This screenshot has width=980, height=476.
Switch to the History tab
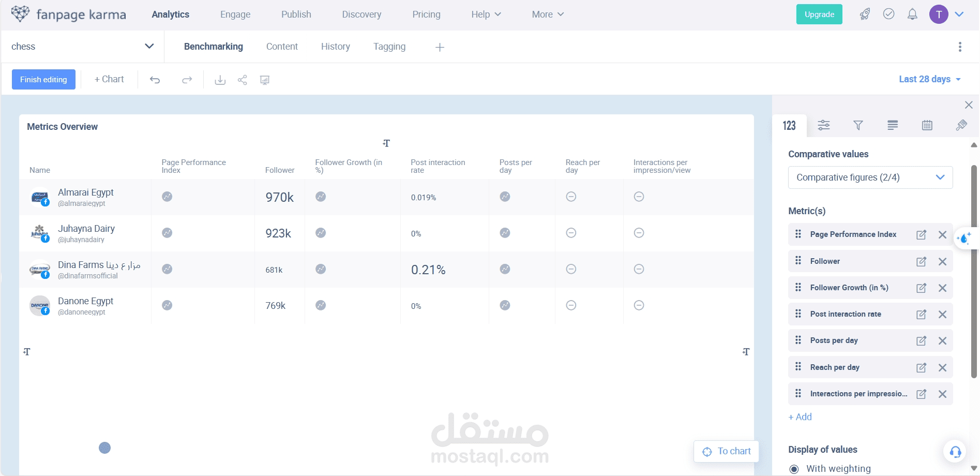(336, 47)
